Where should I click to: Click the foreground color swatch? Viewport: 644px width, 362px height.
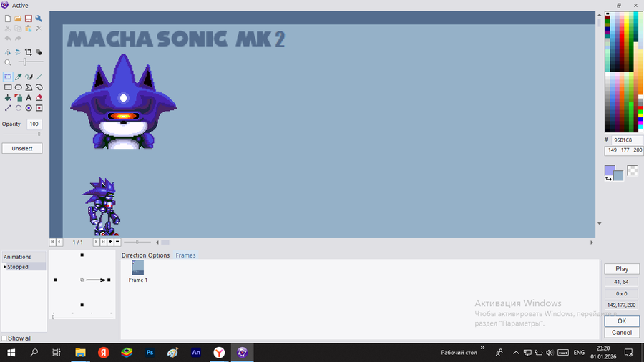point(609,170)
